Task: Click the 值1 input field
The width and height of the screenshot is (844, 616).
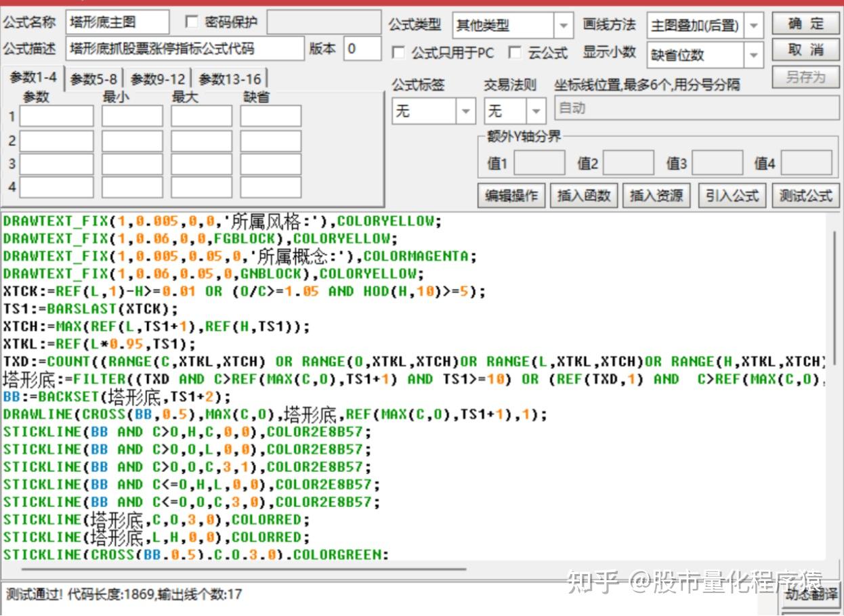Action: [x=539, y=163]
